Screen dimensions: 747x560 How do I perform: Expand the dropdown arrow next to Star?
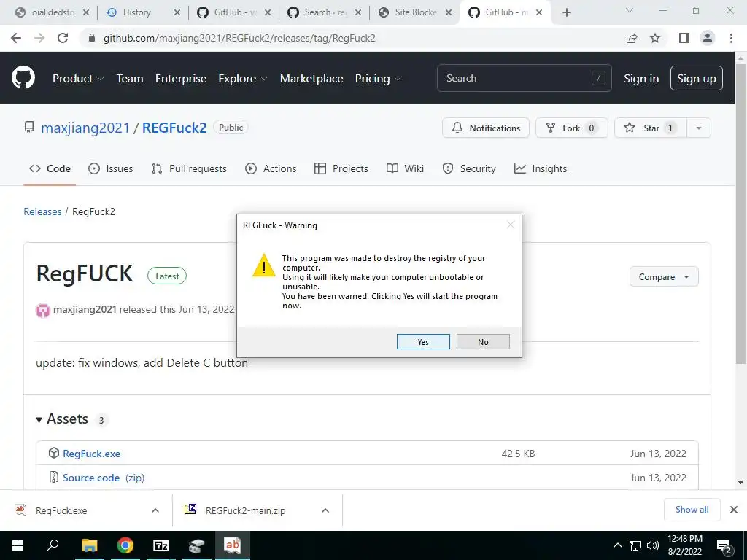pyautogui.click(x=699, y=128)
